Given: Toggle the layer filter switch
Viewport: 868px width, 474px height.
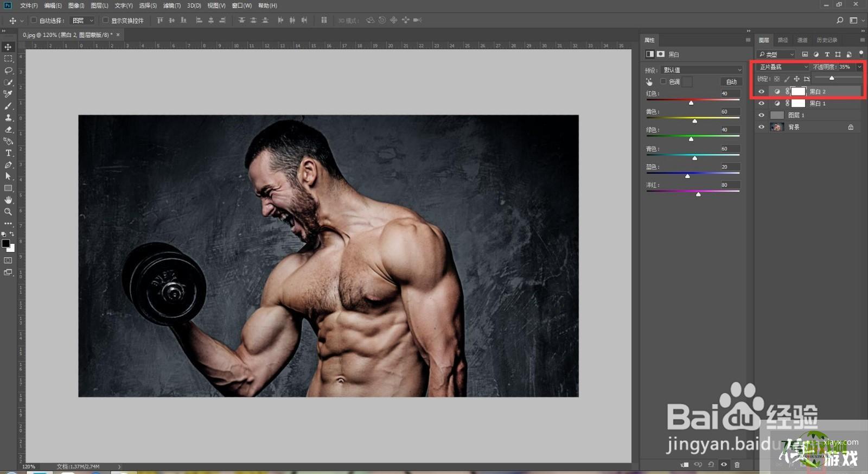Looking at the screenshot, I should pyautogui.click(x=861, y=54).
